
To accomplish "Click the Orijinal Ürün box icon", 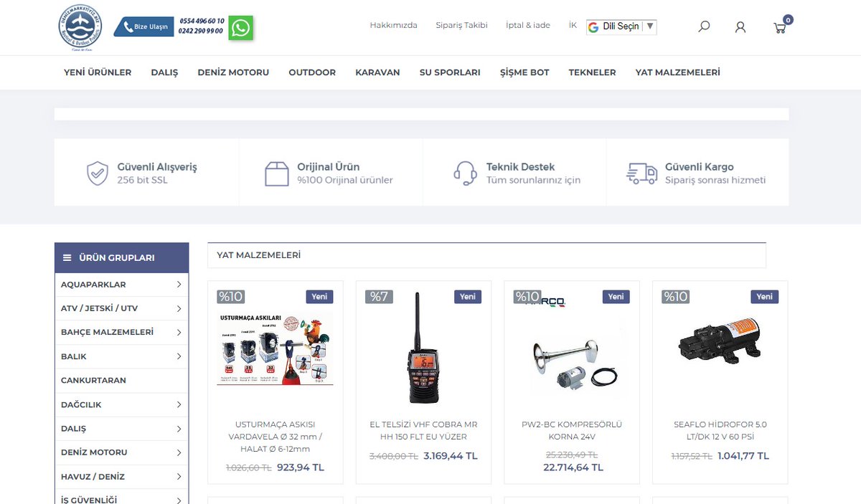I will pyautogui.click(x=277, y=173).
